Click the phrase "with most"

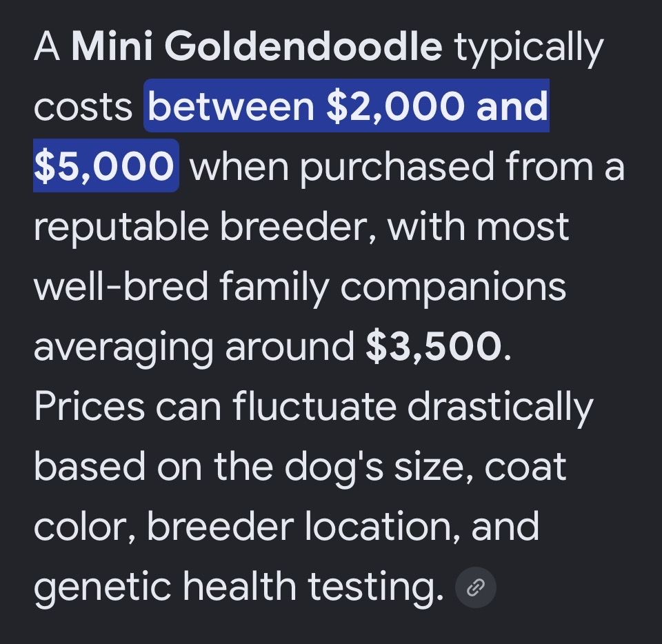pos(479,227)
